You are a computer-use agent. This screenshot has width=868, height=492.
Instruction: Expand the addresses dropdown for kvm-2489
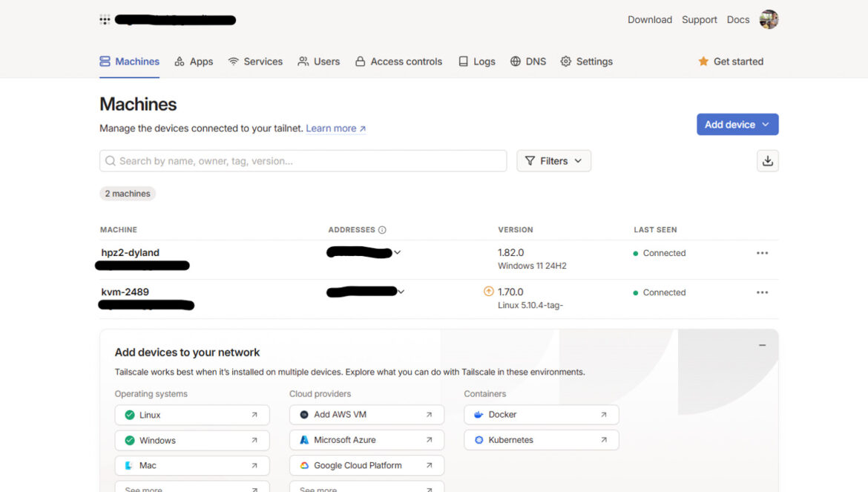pyautogui.click(x=401, y=292)
